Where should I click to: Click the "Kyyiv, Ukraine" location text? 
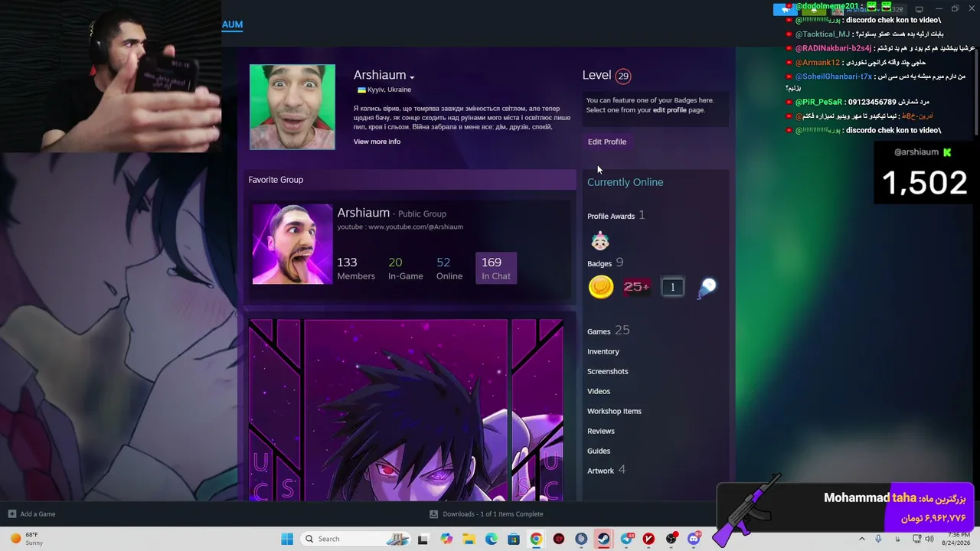tap(390, 90)
